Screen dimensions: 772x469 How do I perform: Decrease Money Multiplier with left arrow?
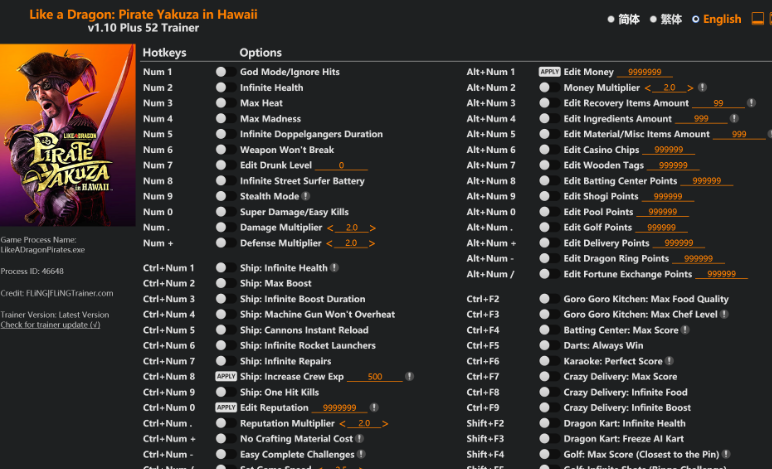(x=647, y=88)
